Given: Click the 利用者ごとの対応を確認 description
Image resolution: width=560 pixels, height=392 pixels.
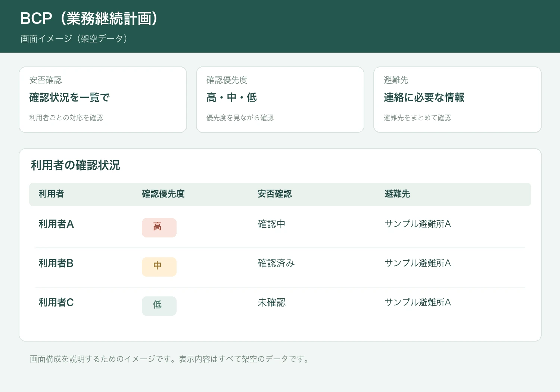Looking at the screenshot, I should 66,118.
